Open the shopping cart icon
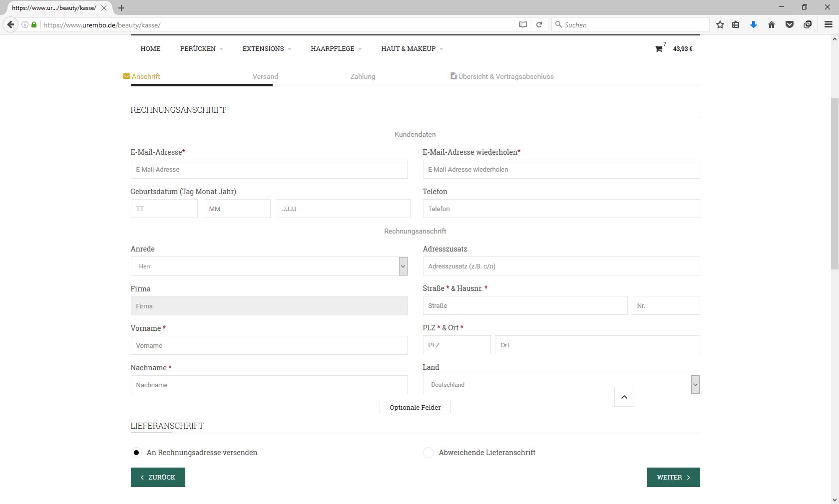Image resolution: width=839 pixels, height=504 pixels. tap(659, 49)
